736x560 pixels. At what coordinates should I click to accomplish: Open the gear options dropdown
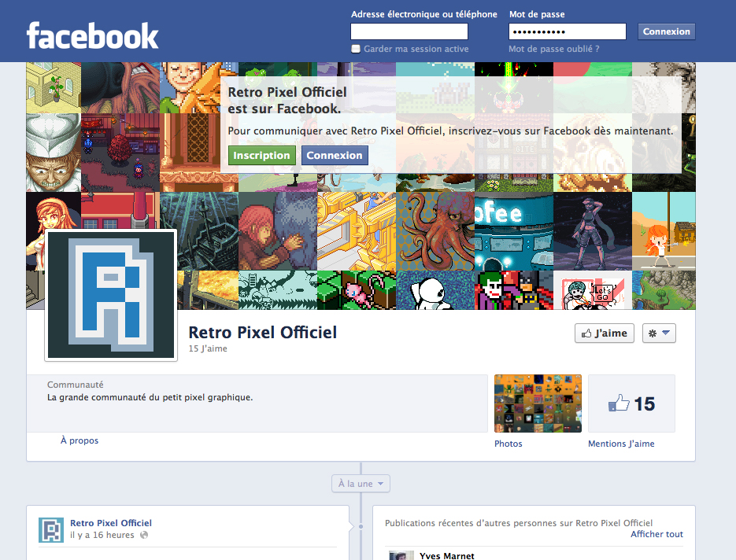point(659,333)
